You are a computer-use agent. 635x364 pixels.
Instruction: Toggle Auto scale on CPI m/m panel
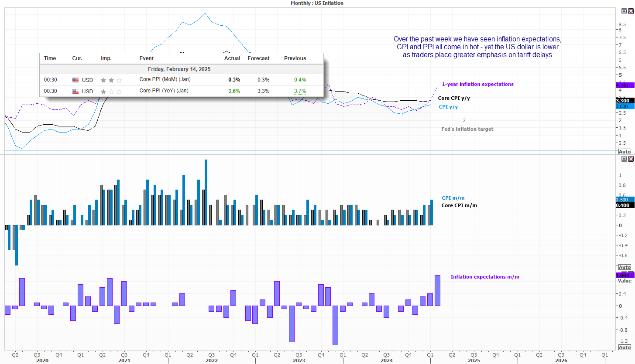click(625, 267)
